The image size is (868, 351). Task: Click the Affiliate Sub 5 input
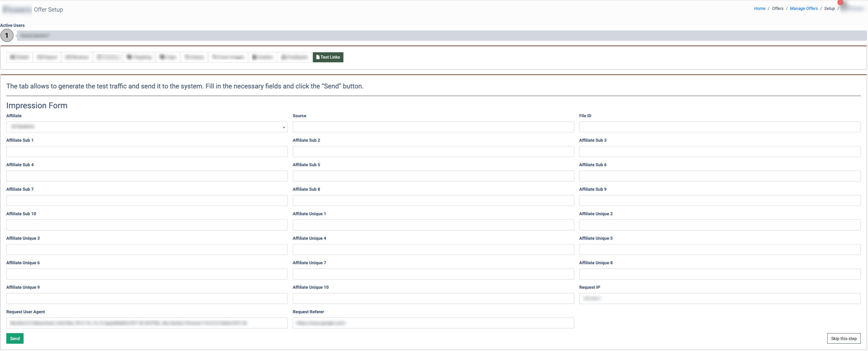coord(433,176)
